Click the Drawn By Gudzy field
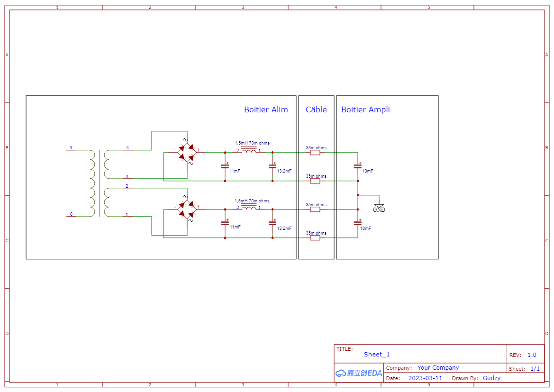The width and height of the screenshot is (554, 392). (x=492, y=378)
